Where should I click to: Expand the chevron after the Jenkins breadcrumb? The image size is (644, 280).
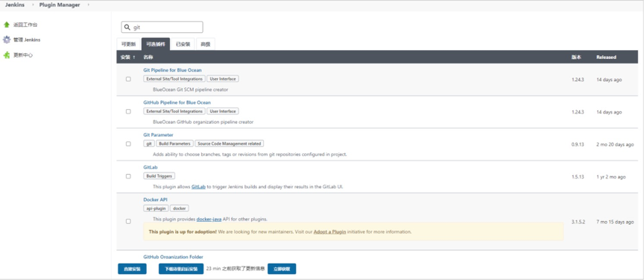(32, 5)
